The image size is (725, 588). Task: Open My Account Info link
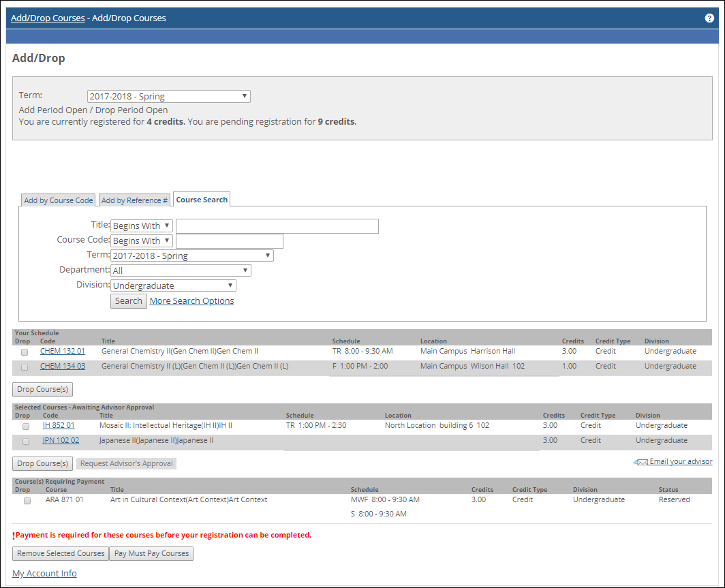tap(44, 574)
